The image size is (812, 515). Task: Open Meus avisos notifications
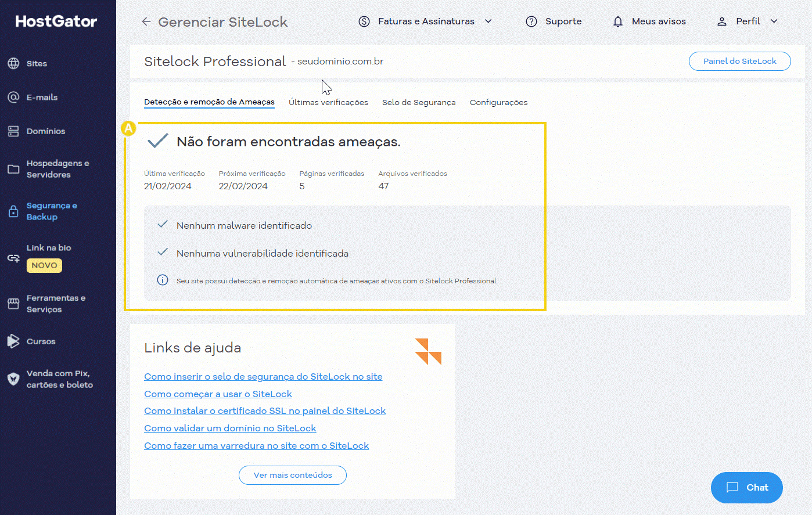tap(658, 21)
